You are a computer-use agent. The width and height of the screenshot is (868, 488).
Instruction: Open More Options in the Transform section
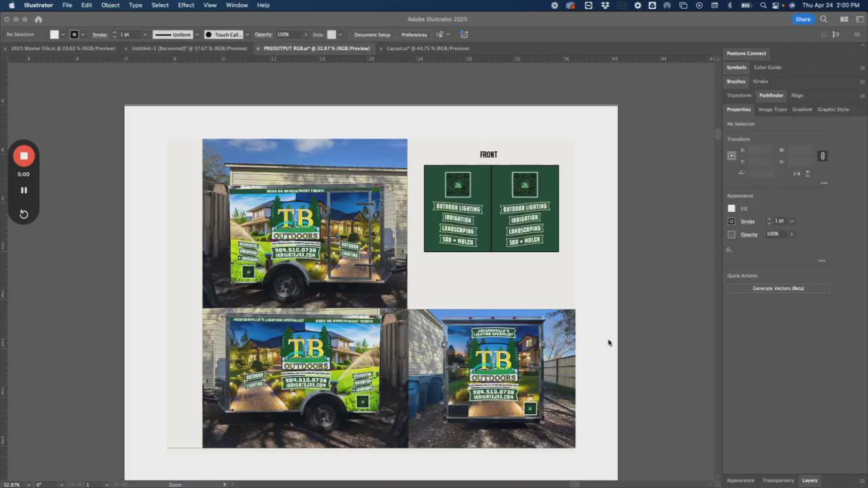click(824, 183)
